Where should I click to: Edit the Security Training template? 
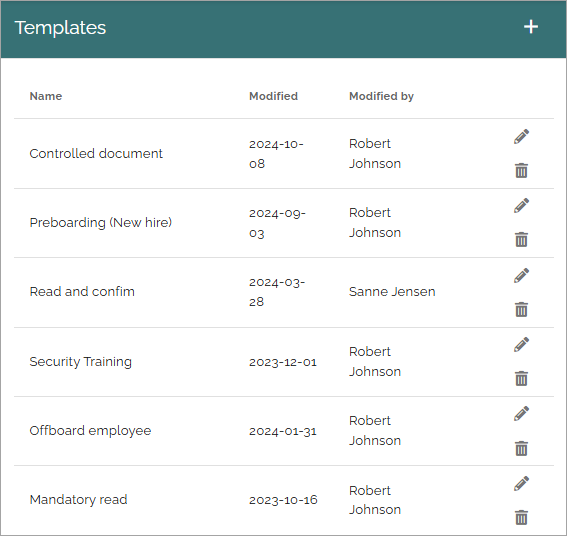[x=521, y=345]
